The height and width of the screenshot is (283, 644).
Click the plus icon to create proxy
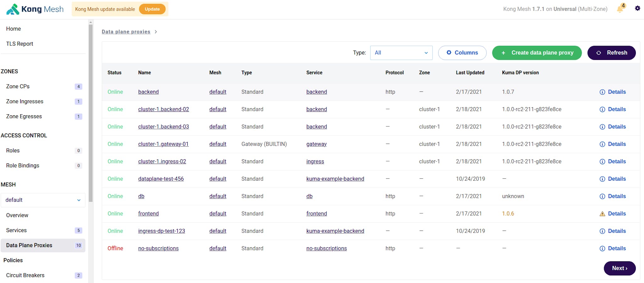coord(503,53)
